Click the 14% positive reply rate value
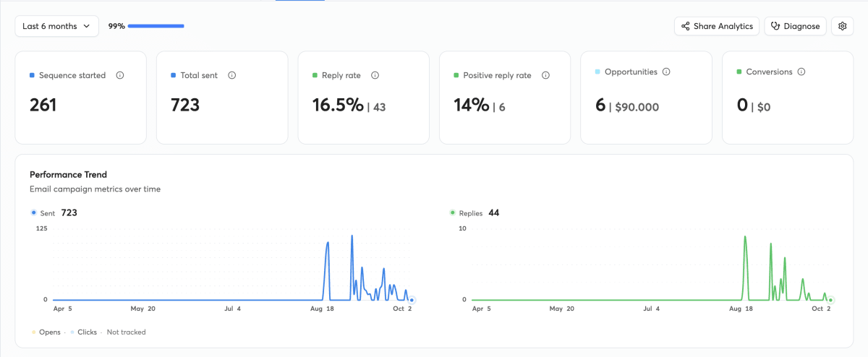The height and width of the screenshot is (357, 868). pyautogui.click(x=472, y=106)
